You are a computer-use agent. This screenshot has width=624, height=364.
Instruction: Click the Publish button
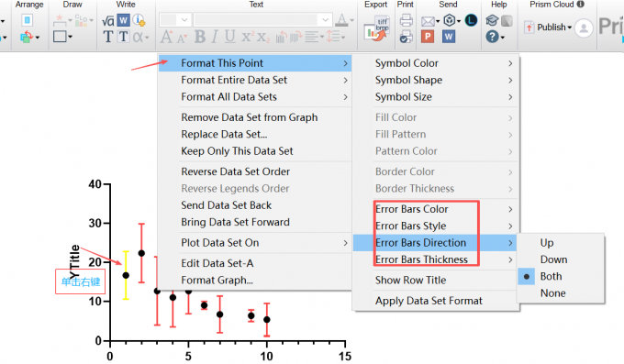[548, 28]
